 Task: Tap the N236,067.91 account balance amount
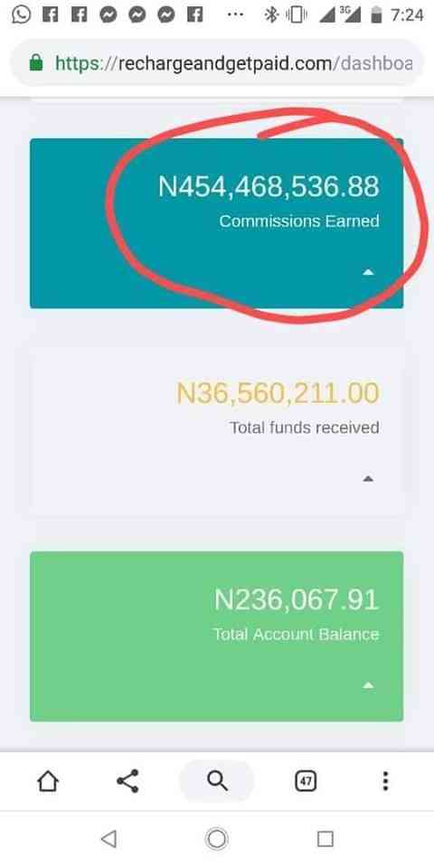(297, 600)
